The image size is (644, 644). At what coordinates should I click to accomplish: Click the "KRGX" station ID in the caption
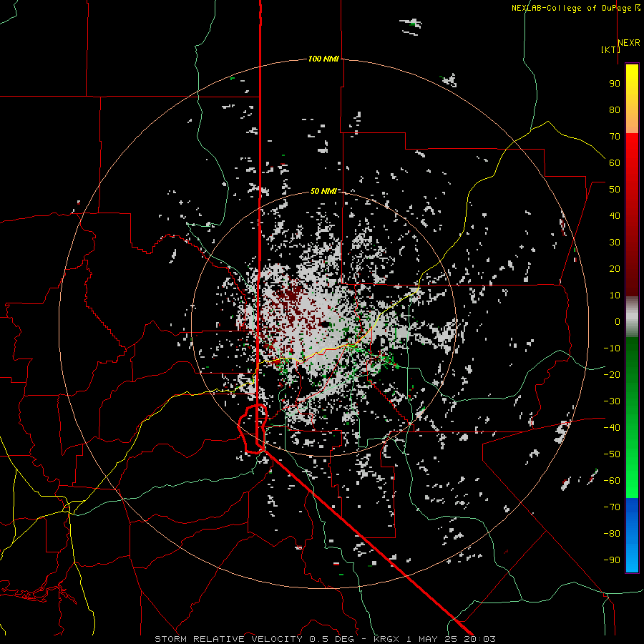pos(386,639)
